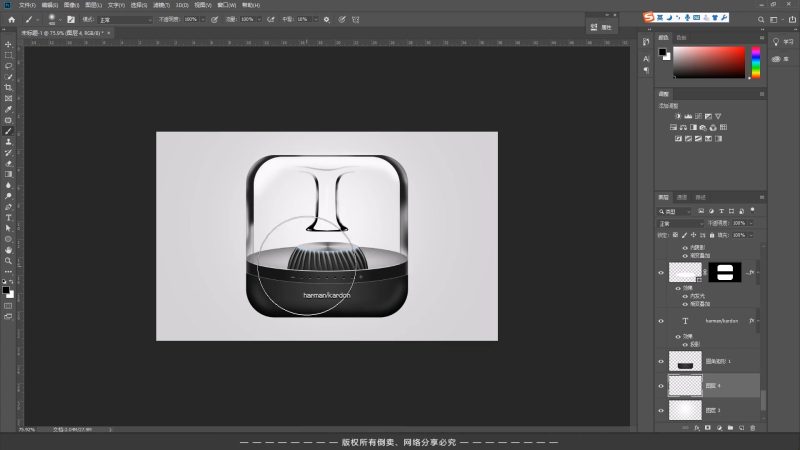This screenshot has width=800, height=450.
Task: Select the 圆角矩形 1 layer thumbnail
Action: point(685,360)
